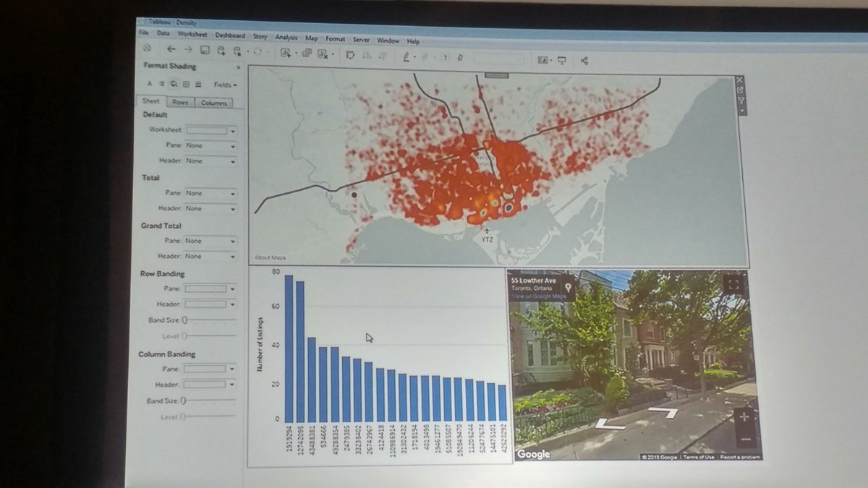Close the Format Shading pane
Viewport: 868px width, 488px height.
click(x=239, y=67)
